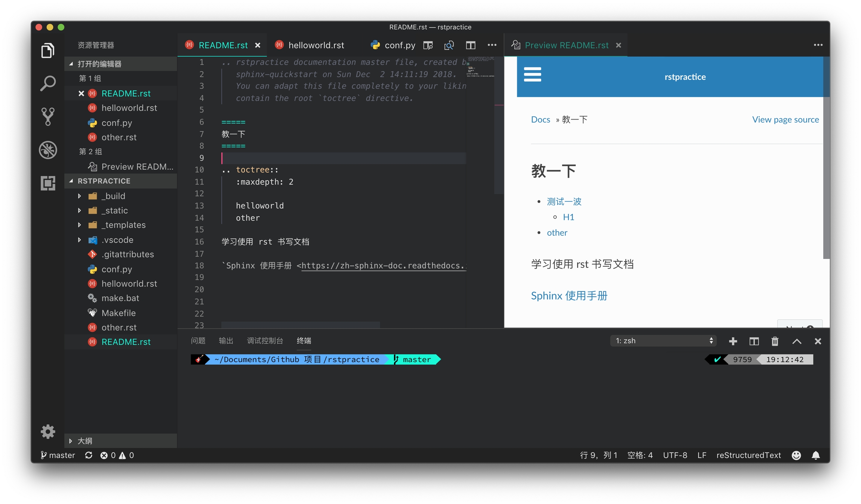
Task: Open the Source Control view
Action: tap(48, 116)
